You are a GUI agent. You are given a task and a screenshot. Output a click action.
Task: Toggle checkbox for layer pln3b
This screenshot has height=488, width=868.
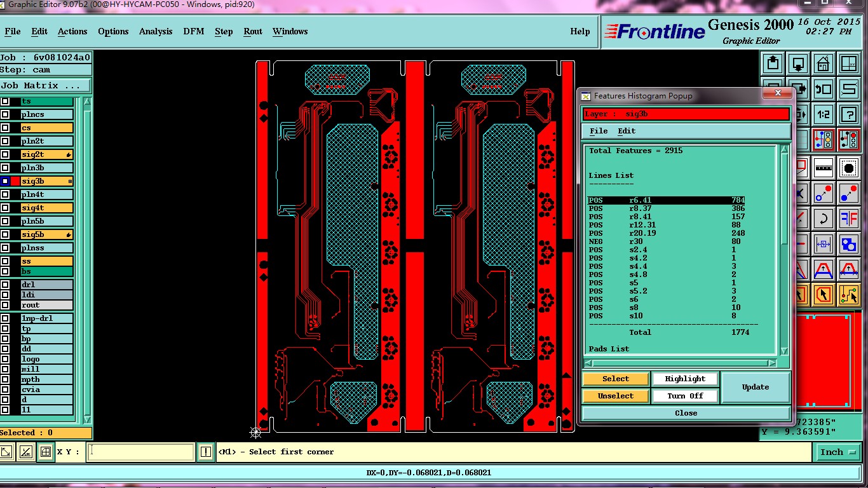point(5,168)
